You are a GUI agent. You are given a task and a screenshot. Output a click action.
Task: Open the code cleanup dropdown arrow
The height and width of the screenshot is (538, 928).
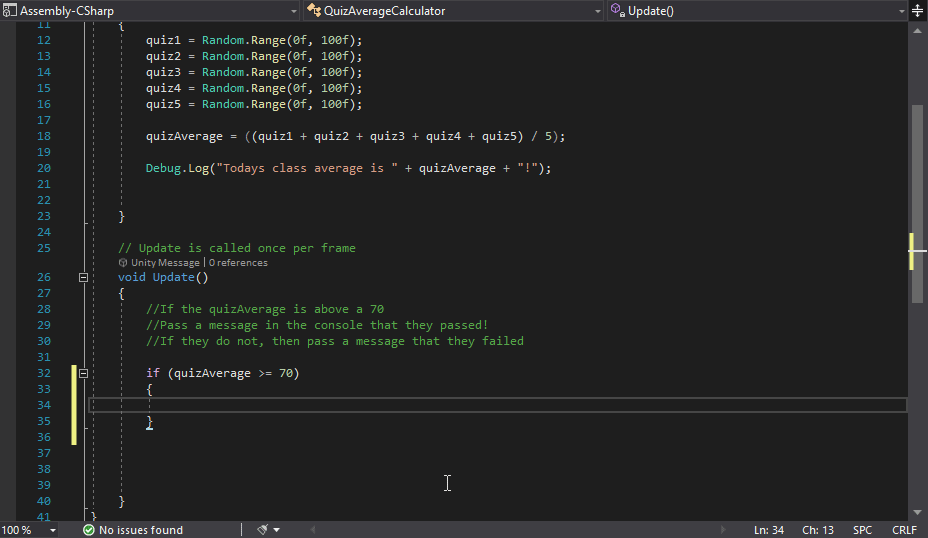click(x=276, y=530)
